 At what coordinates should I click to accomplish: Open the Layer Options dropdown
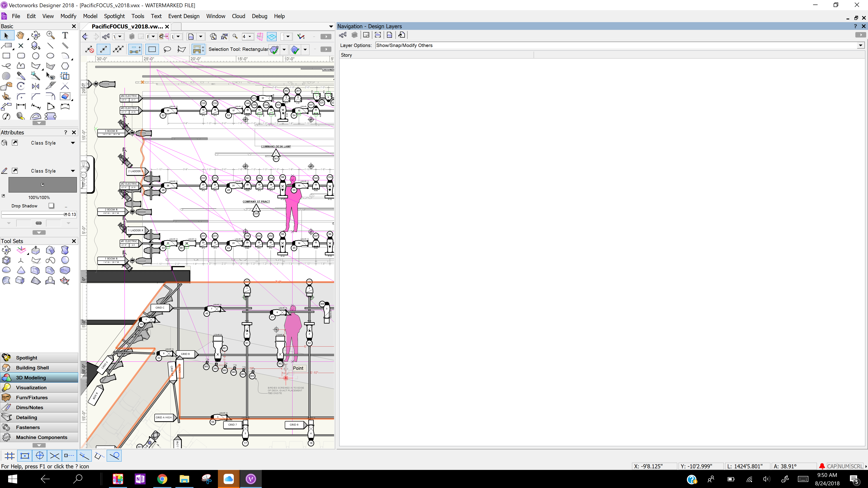pos(861,45)
